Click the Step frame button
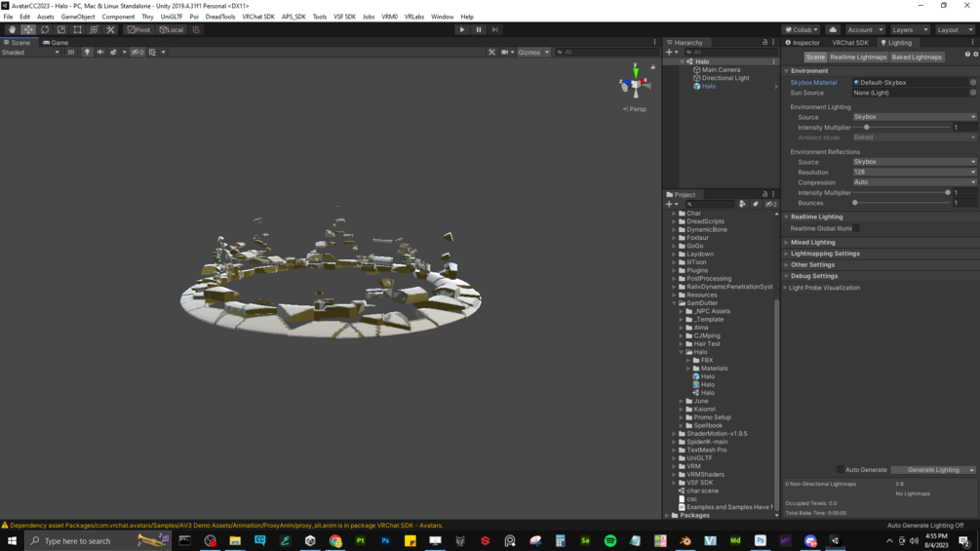Screen dimensions: 980x551 [494, 29]
